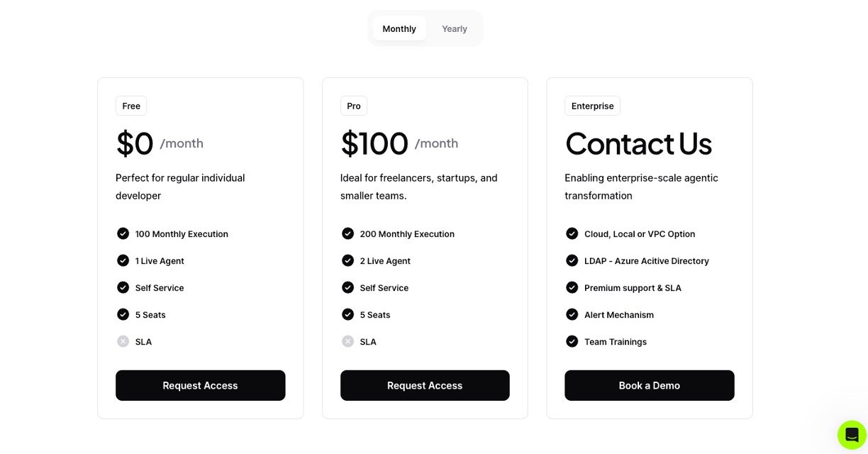Click checkmark icon beside Cloud, Local or VPC
868x454 pixels.
click(x=572, y=233)
